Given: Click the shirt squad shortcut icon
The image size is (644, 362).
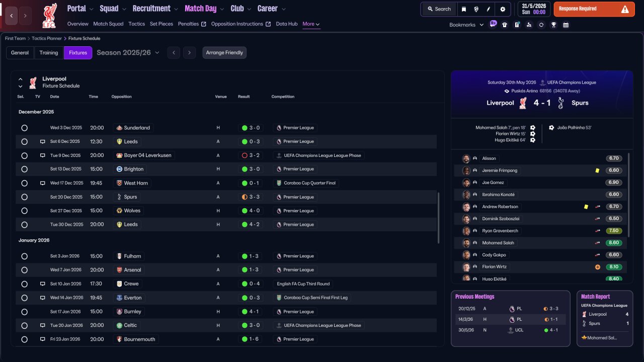Looking at the screenshot, I should point(505,25).
